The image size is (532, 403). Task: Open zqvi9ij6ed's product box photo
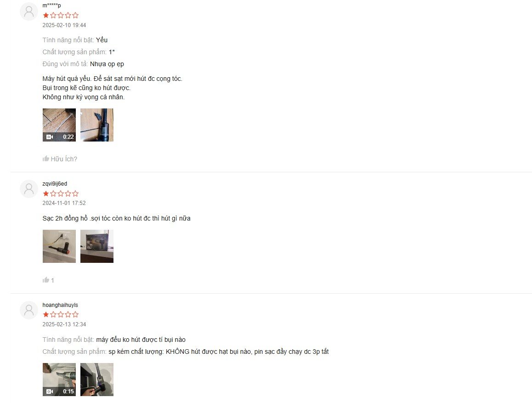[x=97, y=246]
